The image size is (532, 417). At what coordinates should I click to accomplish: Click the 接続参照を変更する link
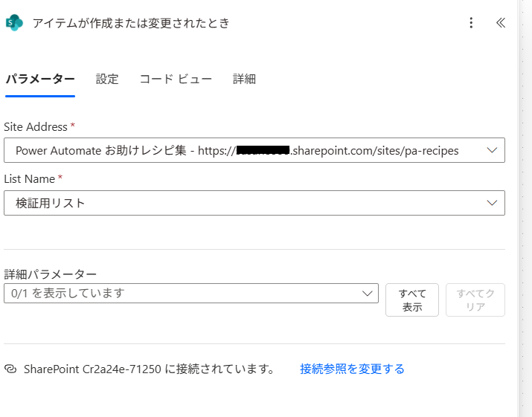tap(352, 369)
